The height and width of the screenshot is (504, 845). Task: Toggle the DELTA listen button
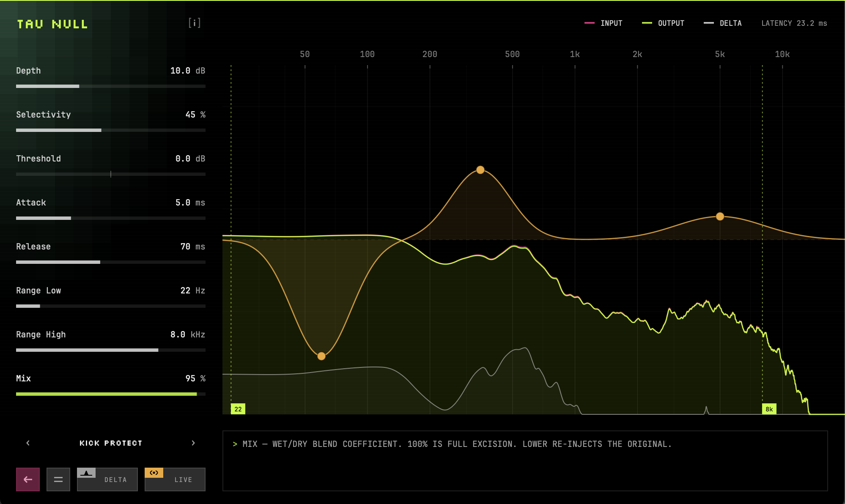(107, 479)
